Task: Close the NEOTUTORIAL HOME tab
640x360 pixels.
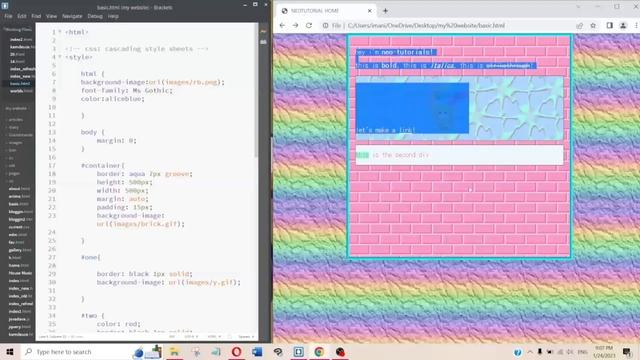Action: pos(370,11)
